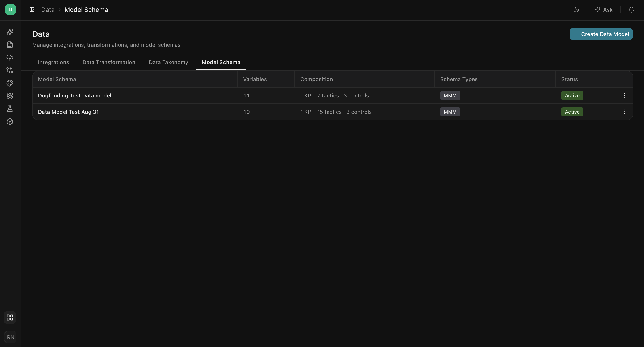Screen dimensions: 644x347
Task: Click the color palette sidebar icon
Action: click(10, 83)
